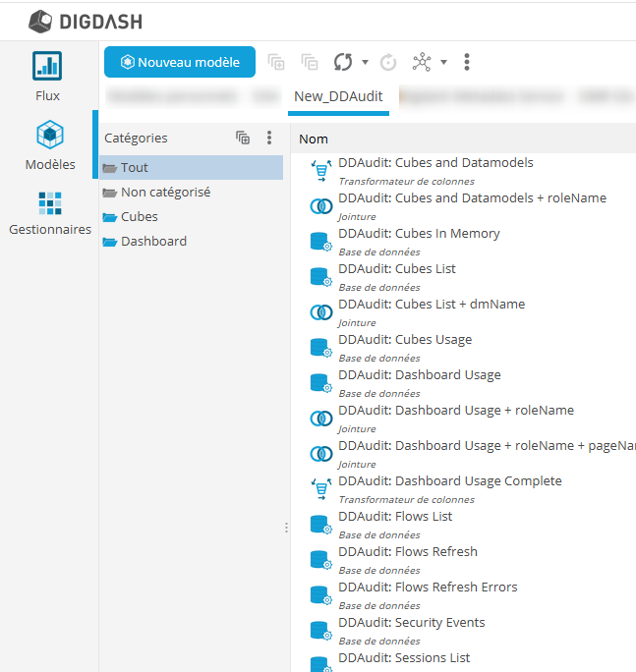Click the Nom column header
The image size is (636, 672).
point(314,139)
